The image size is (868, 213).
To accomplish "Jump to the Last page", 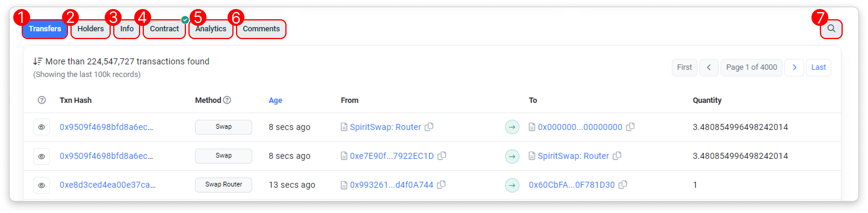I will (818, 67).
